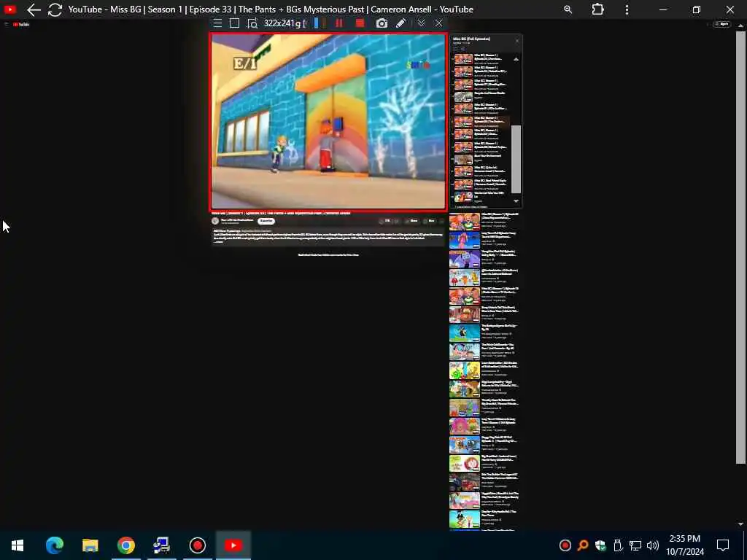Click the playlist panel scroll down arrow

[x=516, y=201]
